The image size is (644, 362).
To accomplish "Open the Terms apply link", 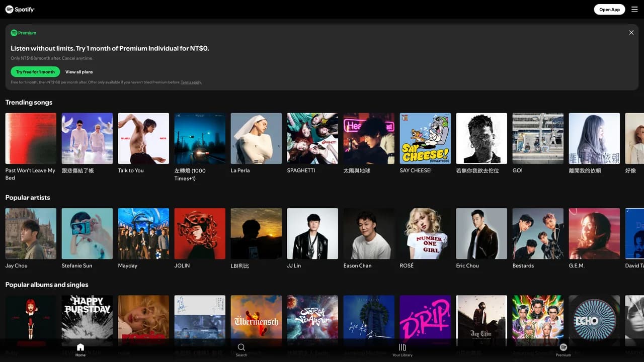I will pos(191,82).
